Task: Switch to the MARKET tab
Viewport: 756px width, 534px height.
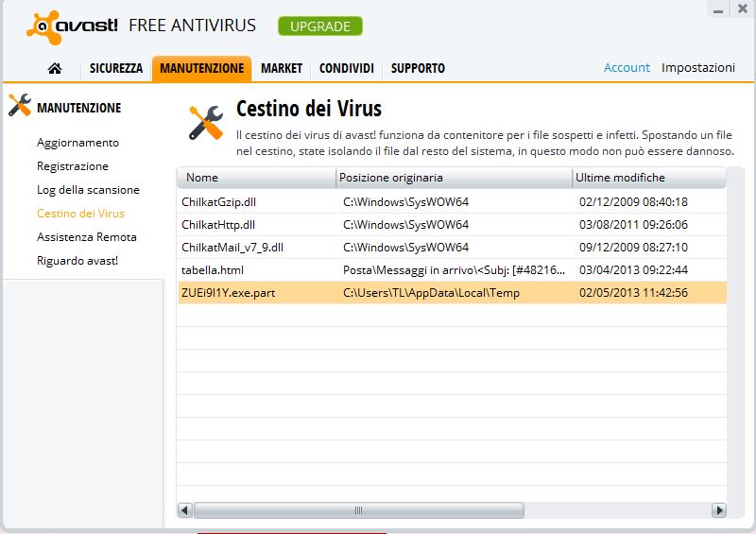Action: pos(282,68)
